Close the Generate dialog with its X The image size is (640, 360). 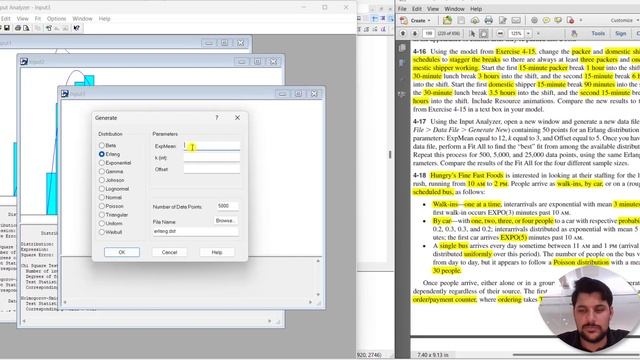(x=238, y=118)
